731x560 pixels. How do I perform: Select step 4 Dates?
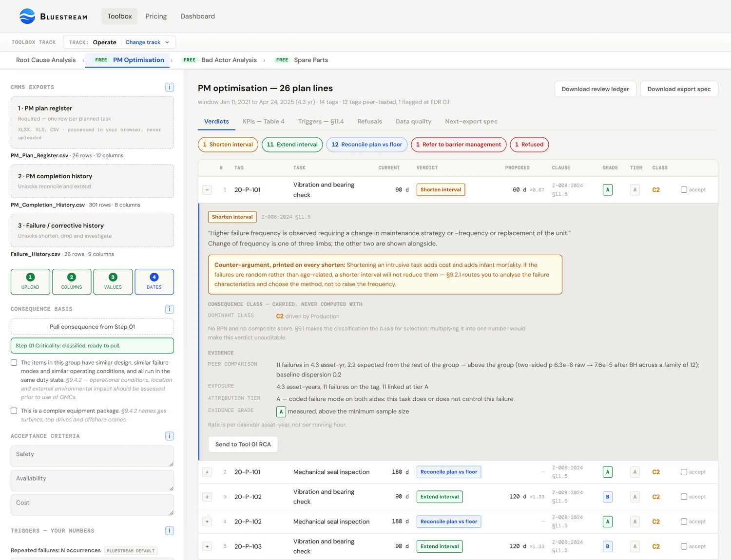coord(154,282)
